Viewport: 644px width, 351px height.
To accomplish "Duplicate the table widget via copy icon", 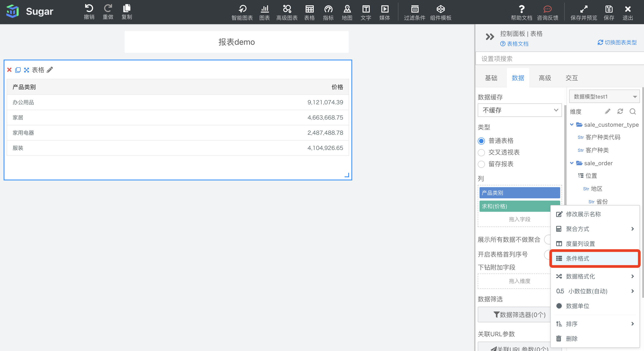I will click(x=18, y=70).
